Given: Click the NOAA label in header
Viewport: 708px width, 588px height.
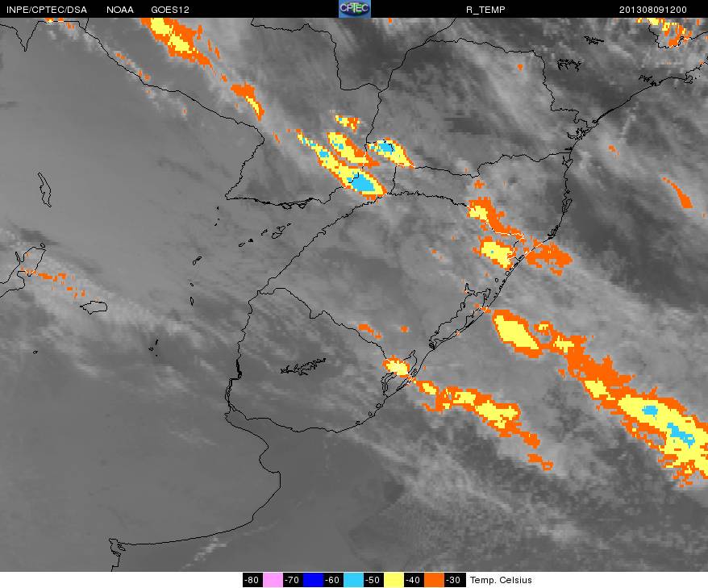Looking at the screenshot, I should click(x=119, y=10).
